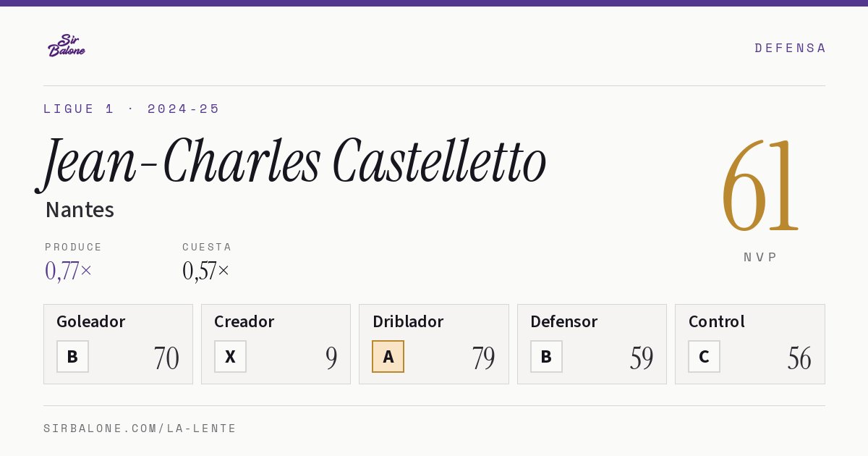Select the B grade badge under Defensor

[546, 357]
